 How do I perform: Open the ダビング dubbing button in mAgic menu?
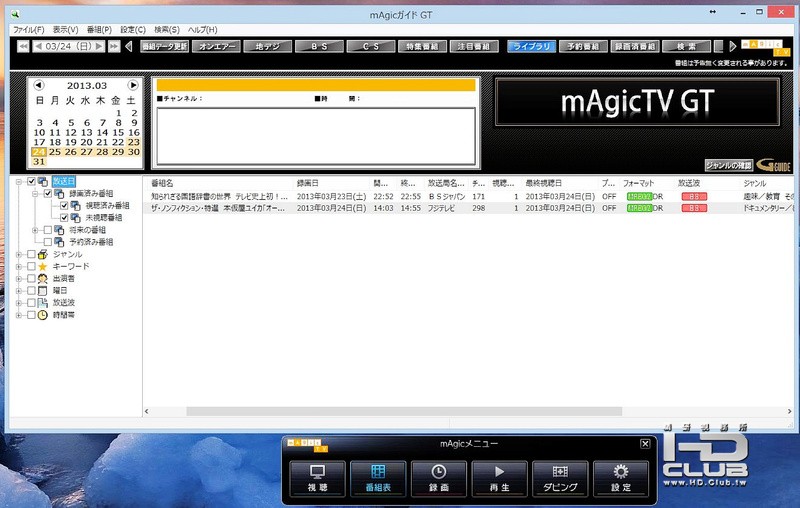pyautogui.click(x=560, y=478)
